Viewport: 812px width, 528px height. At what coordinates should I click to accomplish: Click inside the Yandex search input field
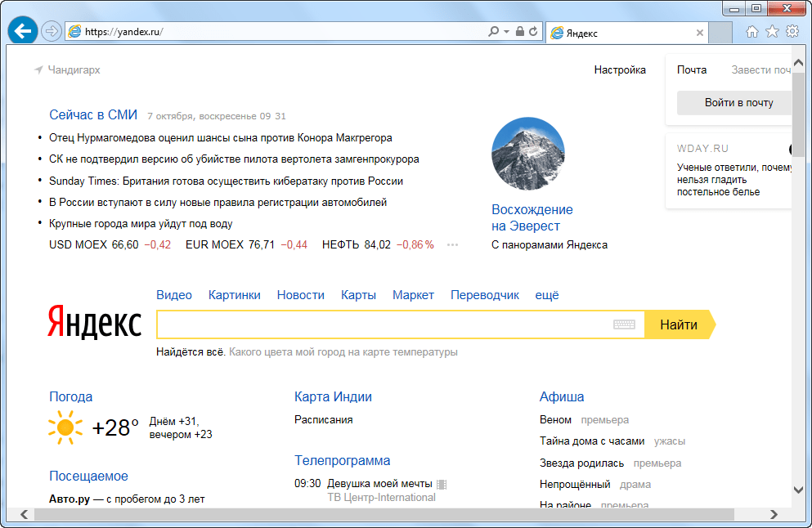(x=384, y=324)
